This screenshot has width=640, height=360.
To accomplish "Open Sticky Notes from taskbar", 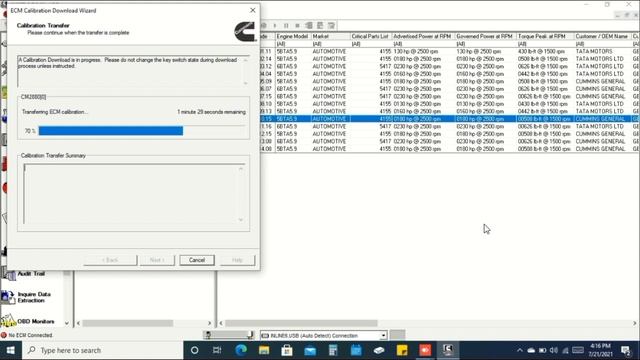I will point(402,350).
